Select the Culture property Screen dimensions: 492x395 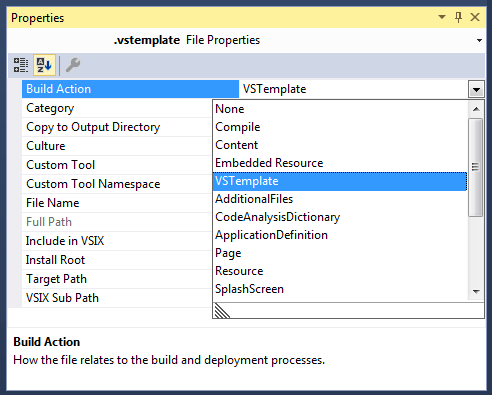tap(117, 146)
